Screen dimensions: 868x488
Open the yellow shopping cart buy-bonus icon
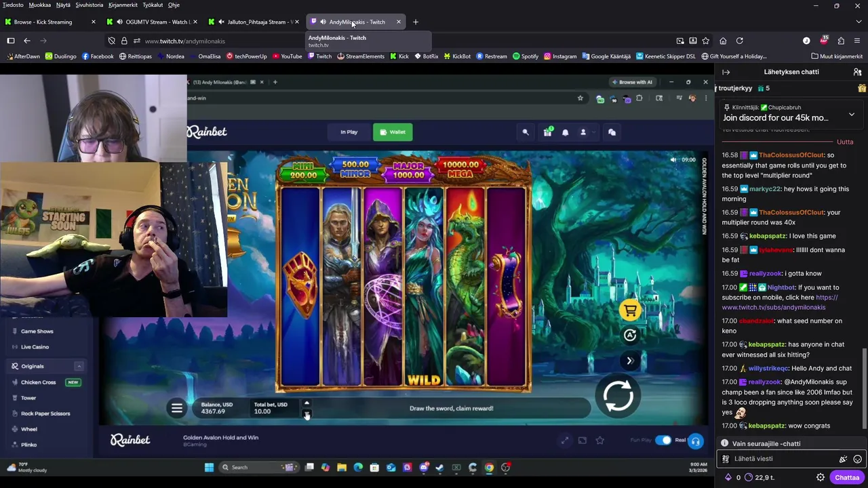pyautogui.click(x=630, y=310)
